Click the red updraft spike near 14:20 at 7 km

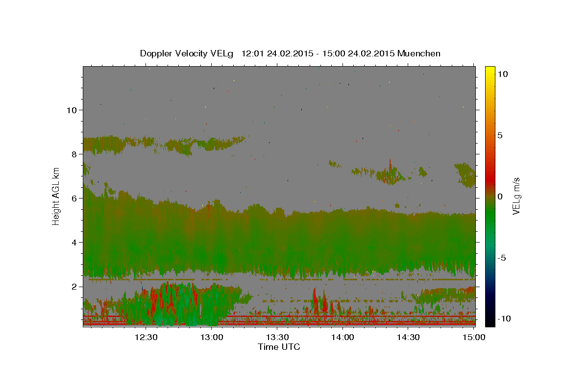coord(390,171)
